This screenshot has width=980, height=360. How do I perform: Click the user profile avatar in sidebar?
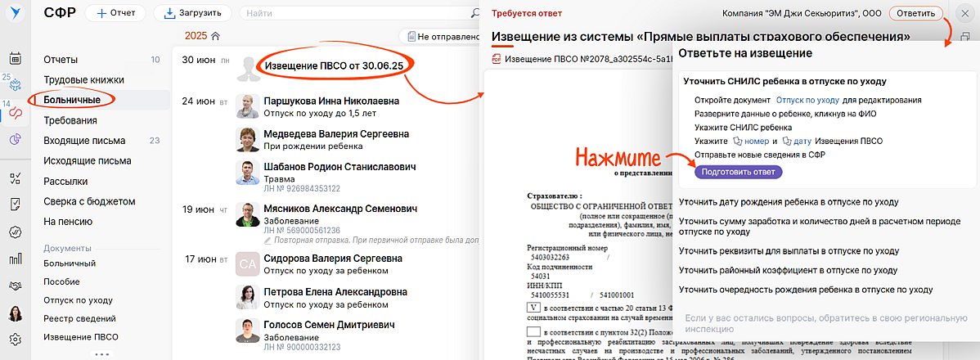[x=15, y=313]
